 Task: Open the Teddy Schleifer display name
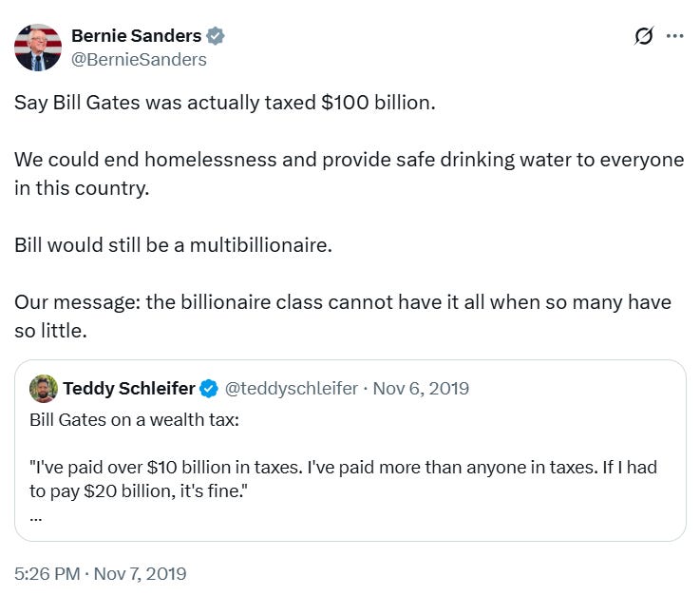tap(129, 388)
